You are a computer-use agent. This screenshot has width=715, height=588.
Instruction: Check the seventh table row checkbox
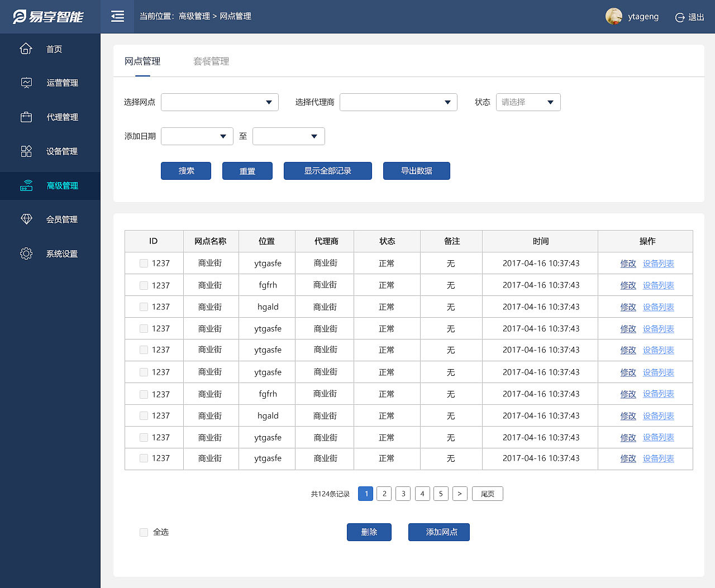click(x=144, y=394)
